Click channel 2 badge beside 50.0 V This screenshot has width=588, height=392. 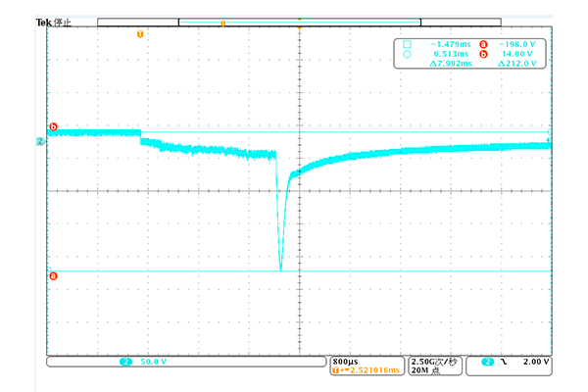125,362
